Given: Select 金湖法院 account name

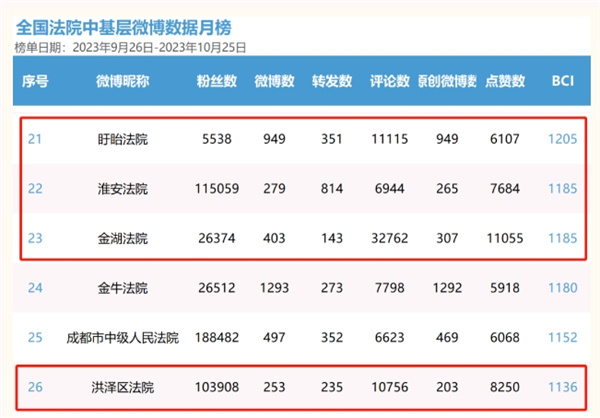Looking at the screenshot, I should click(122, 238).
